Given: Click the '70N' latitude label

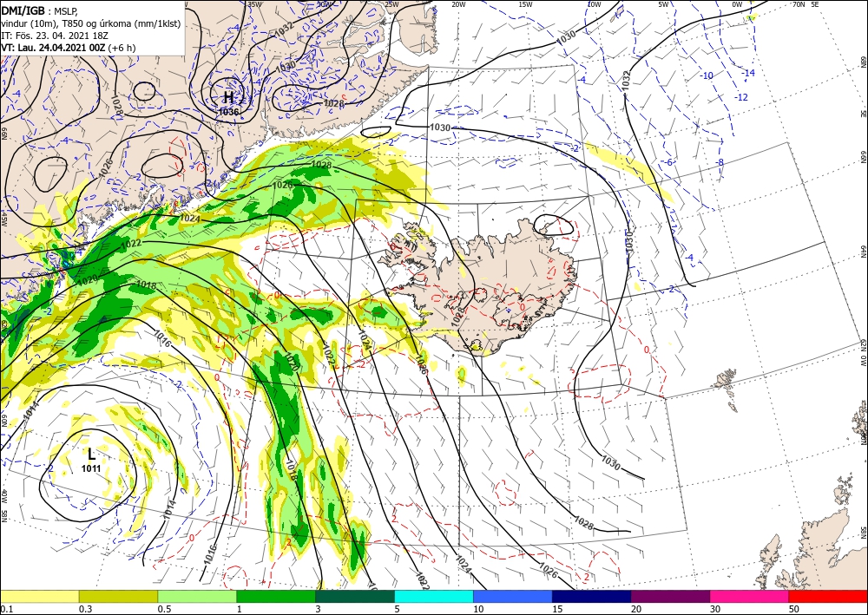Looking at the screenshot, I should (x=799, y=4).
